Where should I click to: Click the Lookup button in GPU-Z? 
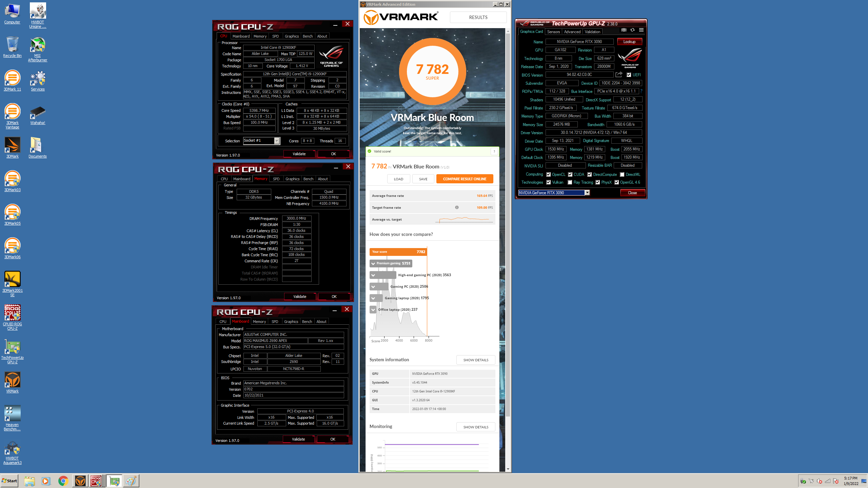tap(629, 42)
